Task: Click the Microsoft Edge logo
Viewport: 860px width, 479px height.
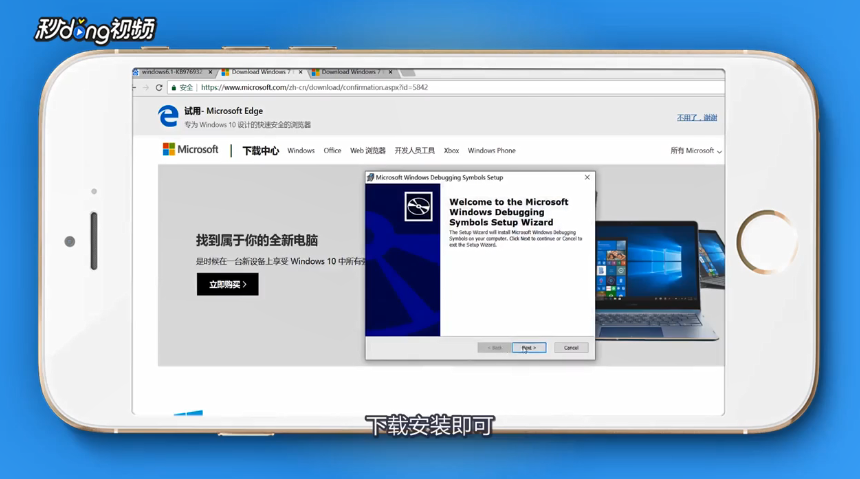Action: (x=168, y=116)
